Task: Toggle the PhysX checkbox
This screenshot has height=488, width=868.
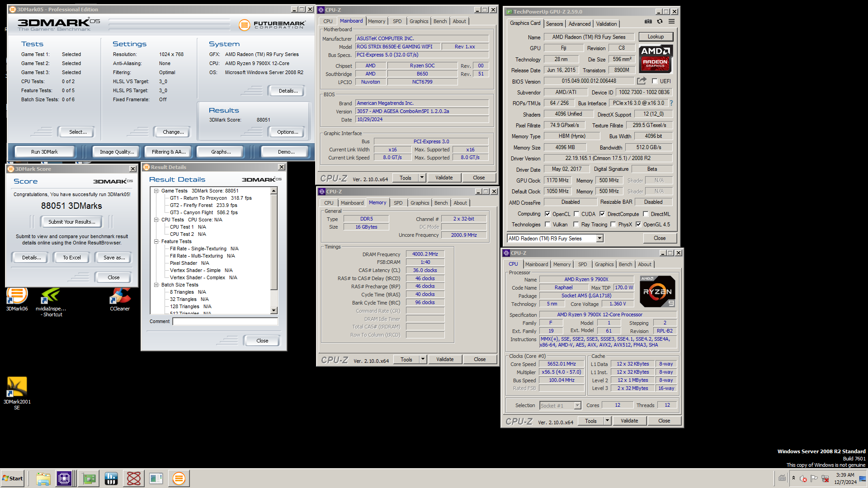Action: 613,225
